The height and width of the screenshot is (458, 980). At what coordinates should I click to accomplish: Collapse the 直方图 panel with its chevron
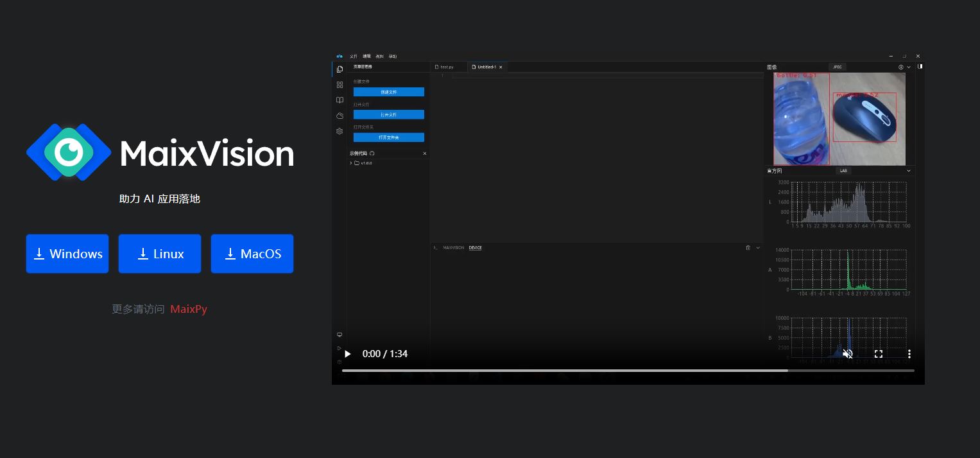click(x=909, y=171)
